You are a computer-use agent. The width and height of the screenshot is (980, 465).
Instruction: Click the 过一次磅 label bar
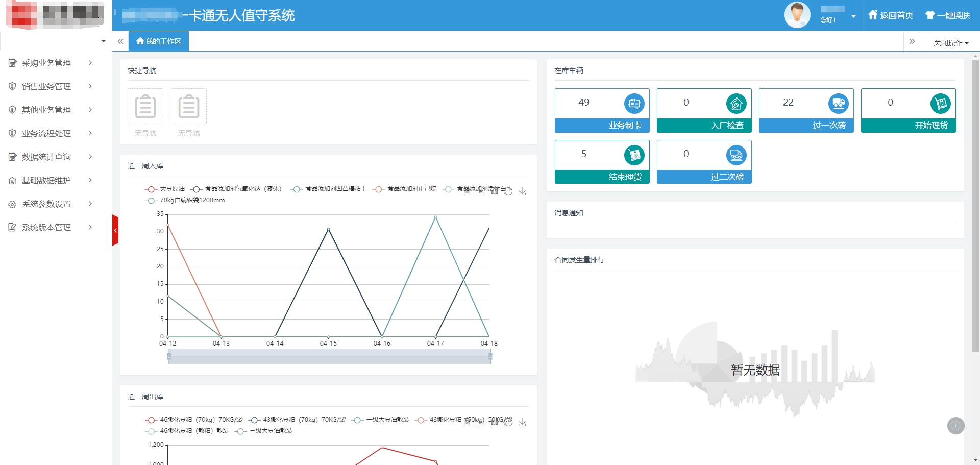tap(806, 126)
